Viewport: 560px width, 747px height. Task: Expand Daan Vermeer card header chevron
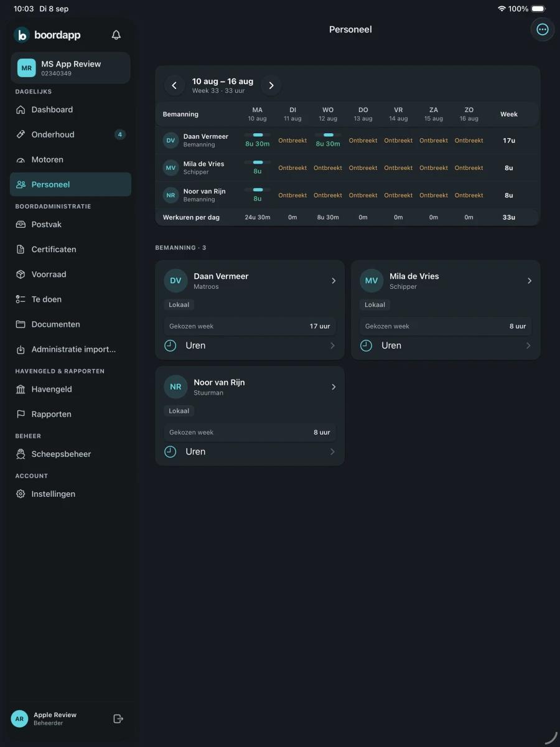pyautogui.click(x=334, y=281)
